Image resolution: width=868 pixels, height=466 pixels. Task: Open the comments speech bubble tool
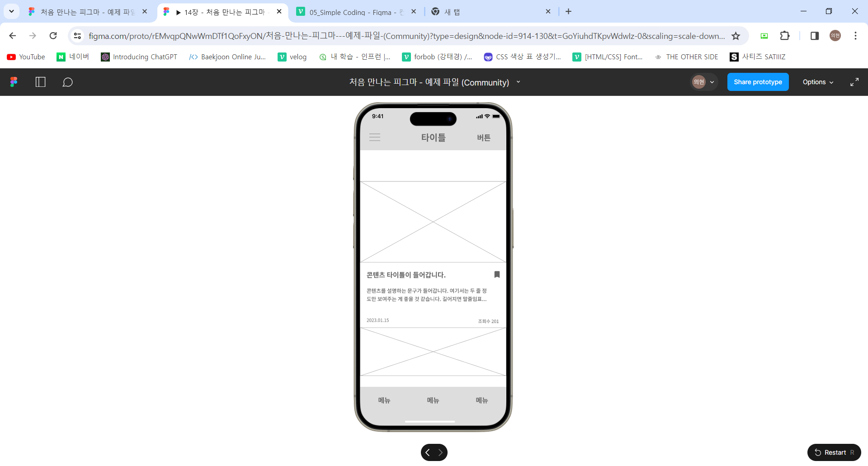(67, 82)
